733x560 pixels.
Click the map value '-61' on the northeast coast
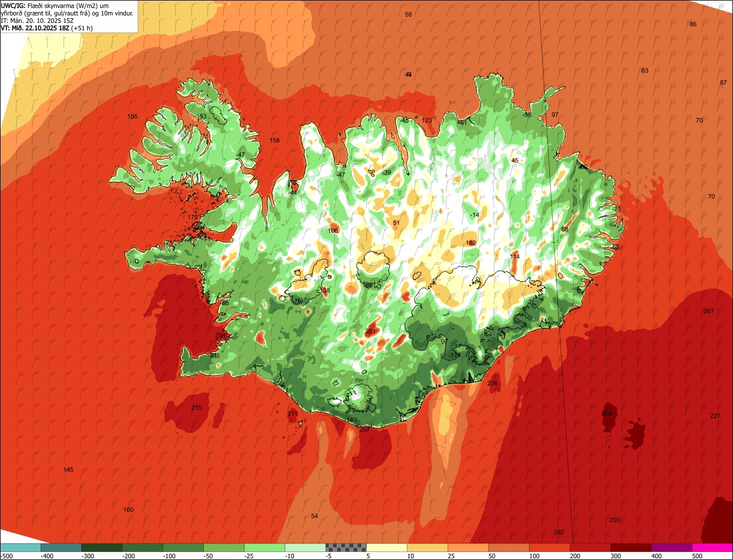(x=463, y=122)
